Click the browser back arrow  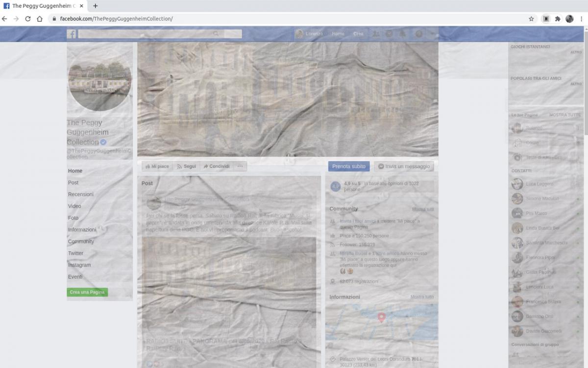click(x=5, y=19)
